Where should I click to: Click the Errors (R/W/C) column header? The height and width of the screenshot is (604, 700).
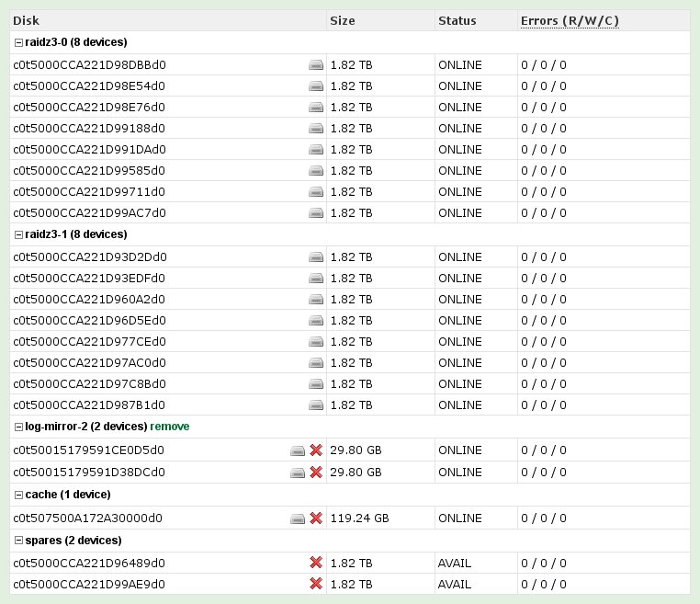click(570, 20)
